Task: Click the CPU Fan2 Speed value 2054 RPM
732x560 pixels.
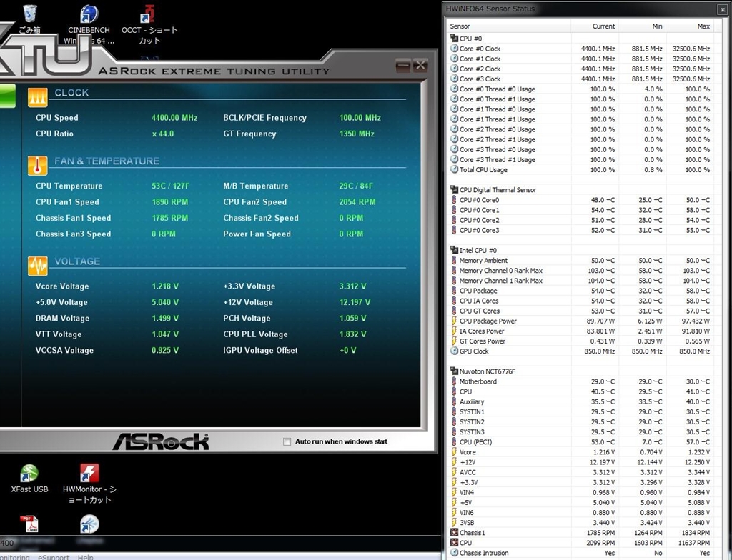Action: click(x=357, y=201)
